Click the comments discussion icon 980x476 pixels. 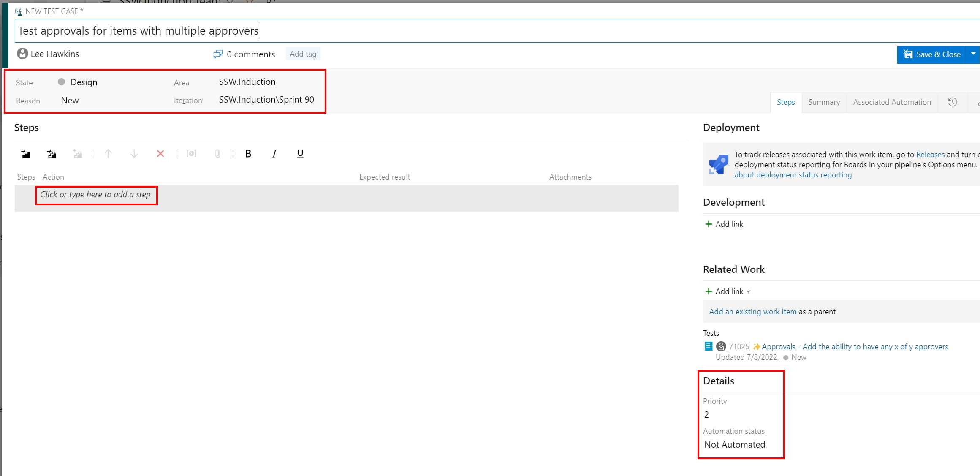(218, 54)
